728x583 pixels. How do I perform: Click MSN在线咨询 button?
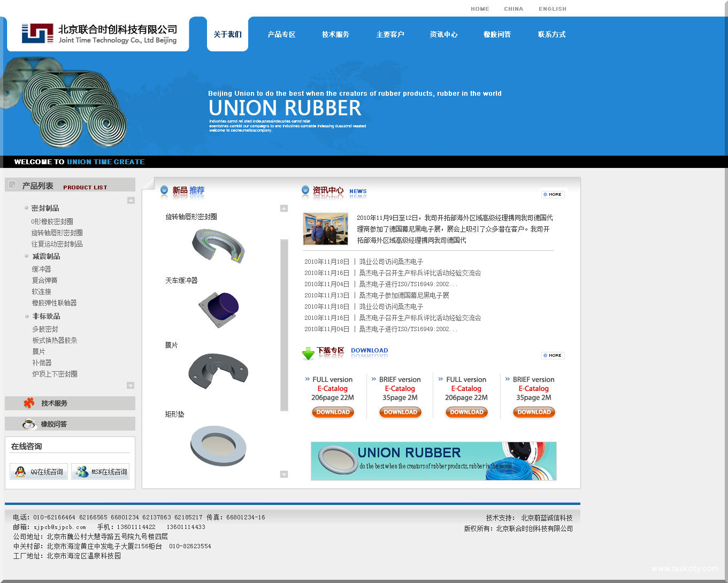coord(101,472)
